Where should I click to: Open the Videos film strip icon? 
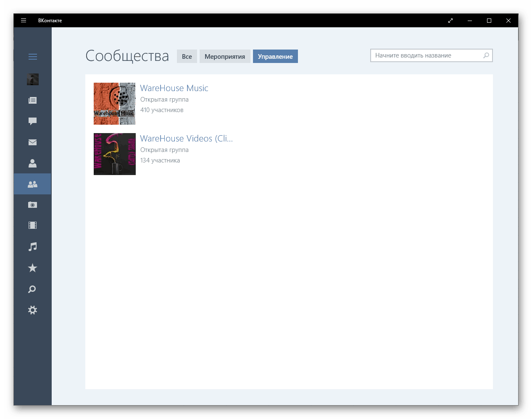pyautogui.click(x=33, y=225)
